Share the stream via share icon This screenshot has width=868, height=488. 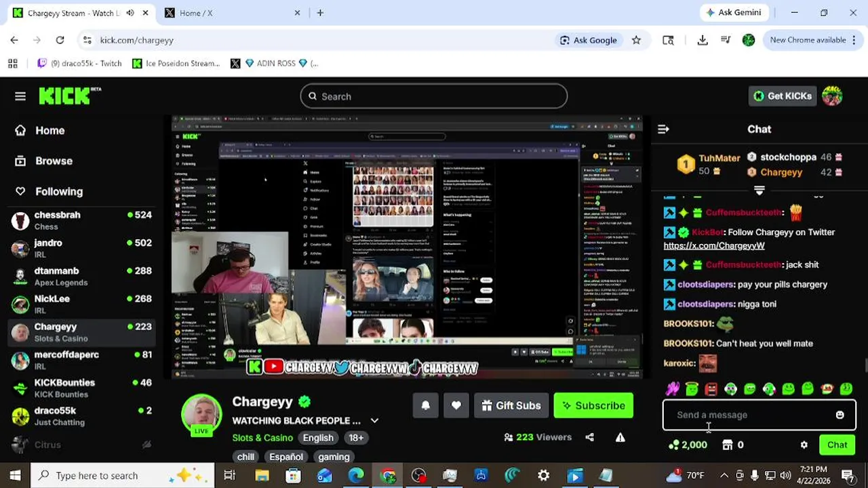coord(589,438)
